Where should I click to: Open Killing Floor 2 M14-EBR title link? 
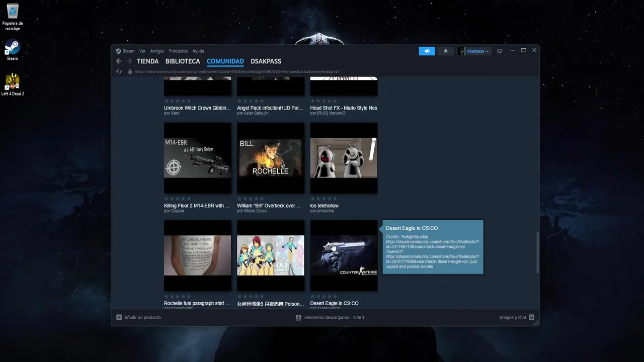click(x=197, y=206)
